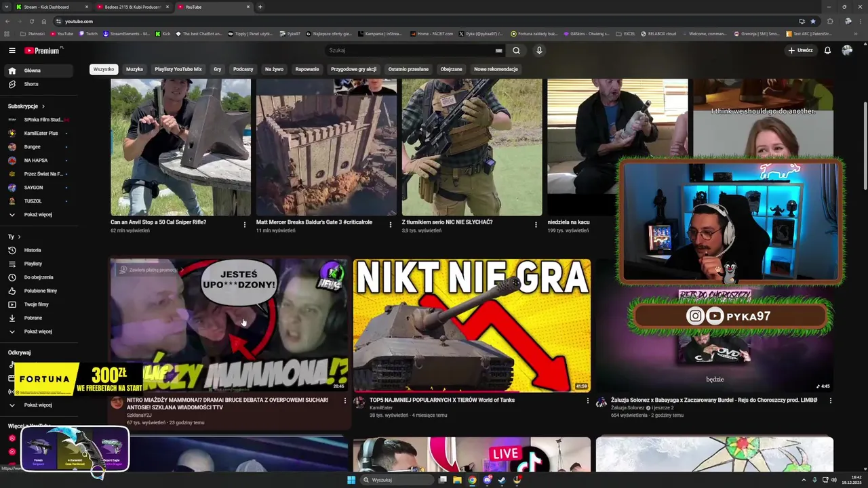Screen dimensions: 868x488
Task: Reload the page
Action: (31, 21)
